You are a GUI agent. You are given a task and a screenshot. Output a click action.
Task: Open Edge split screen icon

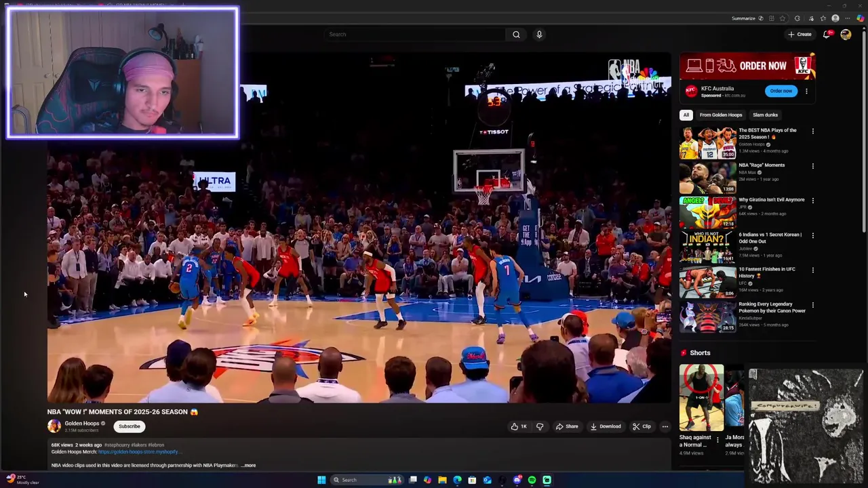pos(772,18)
